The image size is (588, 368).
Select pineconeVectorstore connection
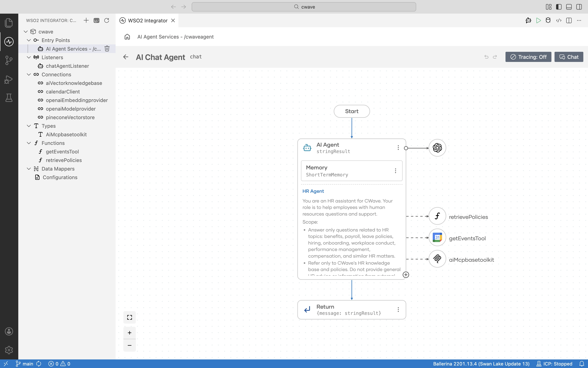pyautogui.click(x=67, y=117)
